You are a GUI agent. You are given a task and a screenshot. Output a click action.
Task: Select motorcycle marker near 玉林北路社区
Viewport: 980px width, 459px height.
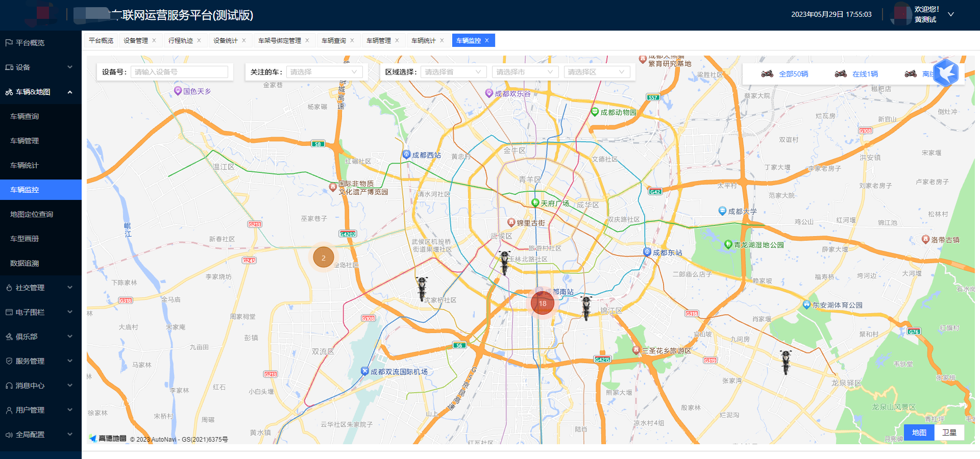coord(505,263)
